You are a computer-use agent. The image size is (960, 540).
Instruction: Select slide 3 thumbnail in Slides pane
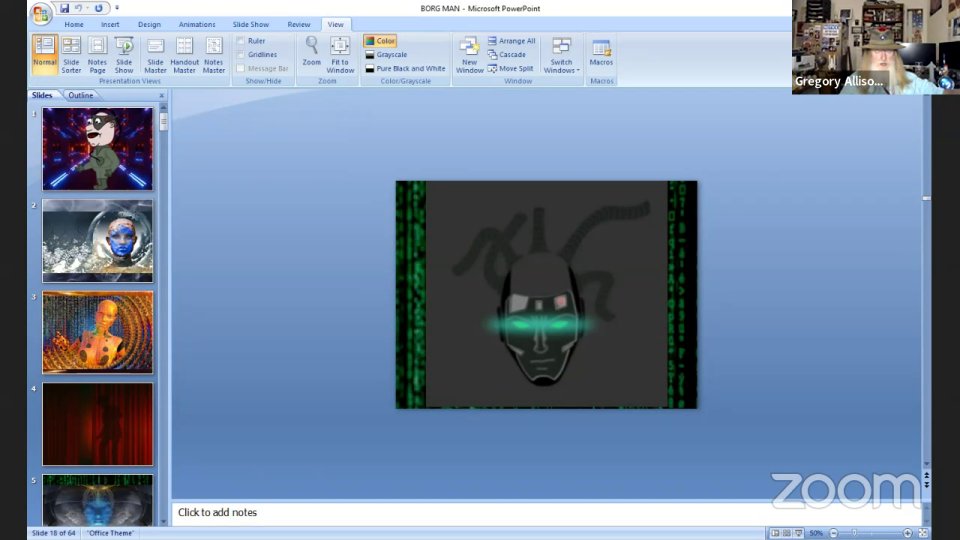98,332
